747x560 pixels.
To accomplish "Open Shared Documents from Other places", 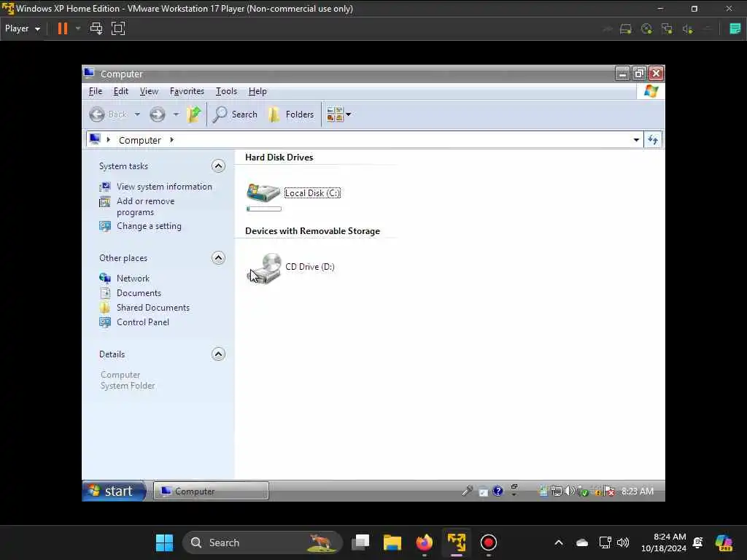I will tap(153, 308).
